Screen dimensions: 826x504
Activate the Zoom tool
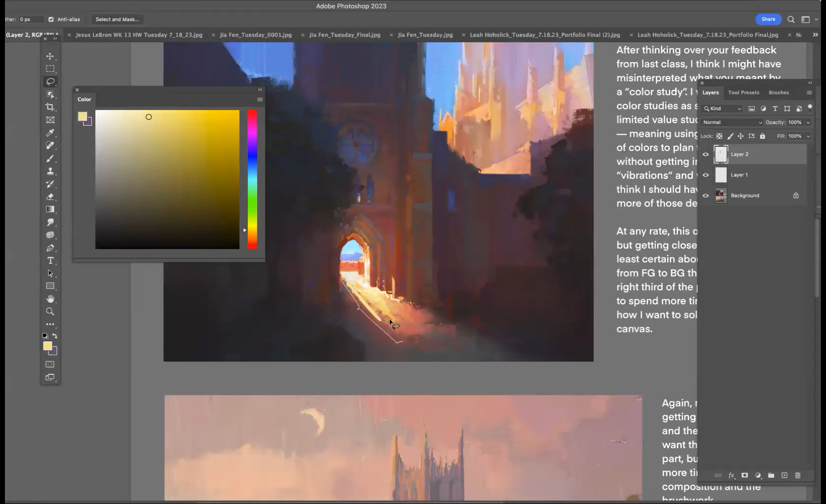50,311
